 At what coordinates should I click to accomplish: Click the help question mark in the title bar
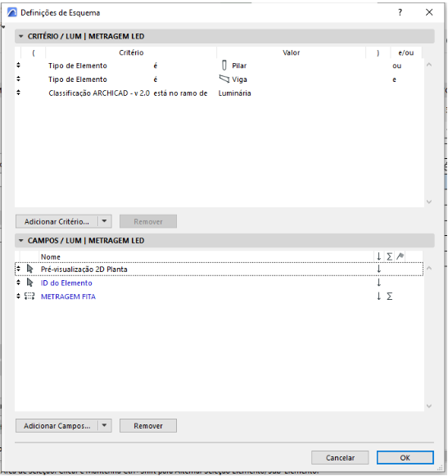pos(400,12)
